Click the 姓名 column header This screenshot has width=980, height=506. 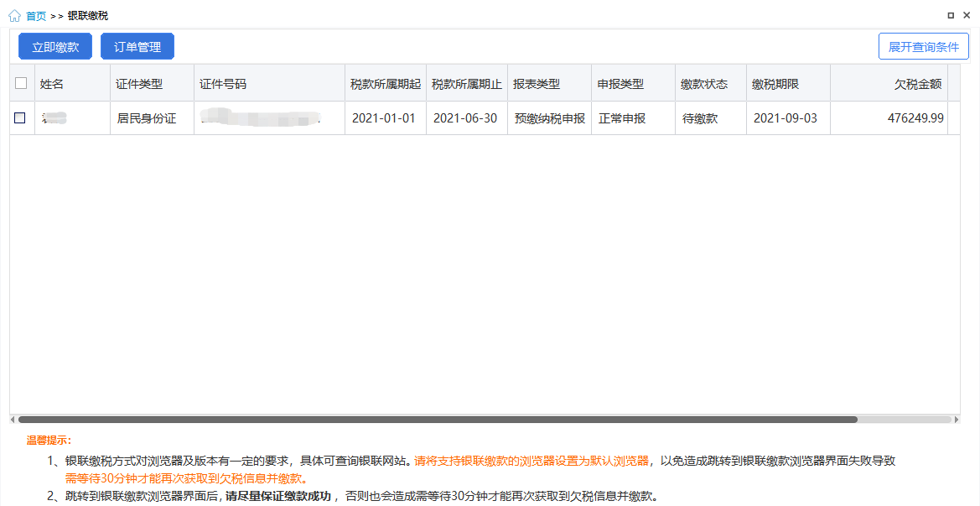pos(52,84)
